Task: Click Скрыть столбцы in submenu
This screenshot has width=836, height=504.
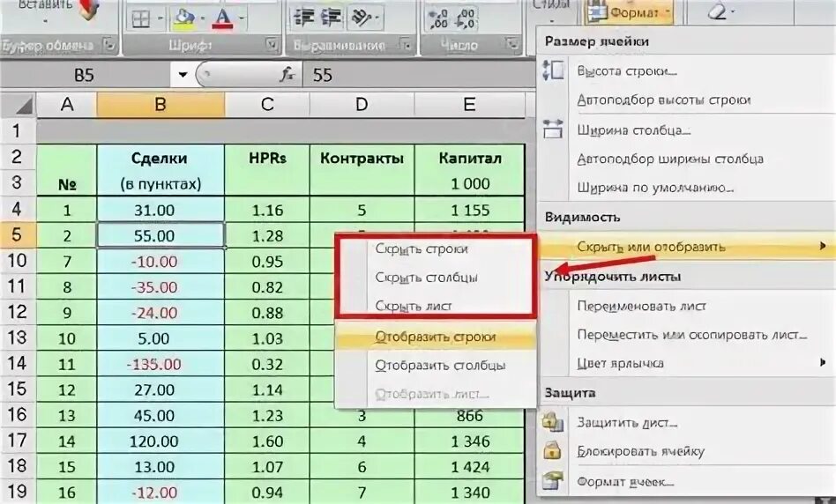Action: pyautogui.click(x=426, y=277)
